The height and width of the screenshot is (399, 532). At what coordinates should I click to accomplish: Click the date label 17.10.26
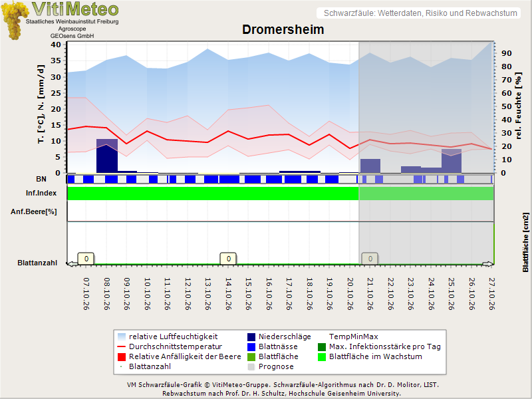click(289, 294)
